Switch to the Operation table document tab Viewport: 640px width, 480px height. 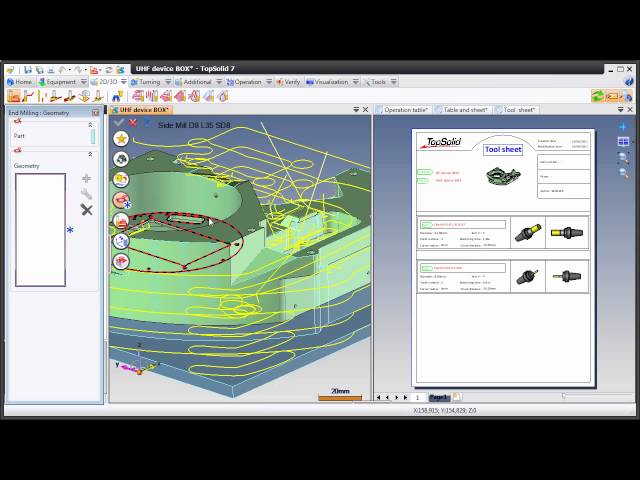click(x=405, y=110)
